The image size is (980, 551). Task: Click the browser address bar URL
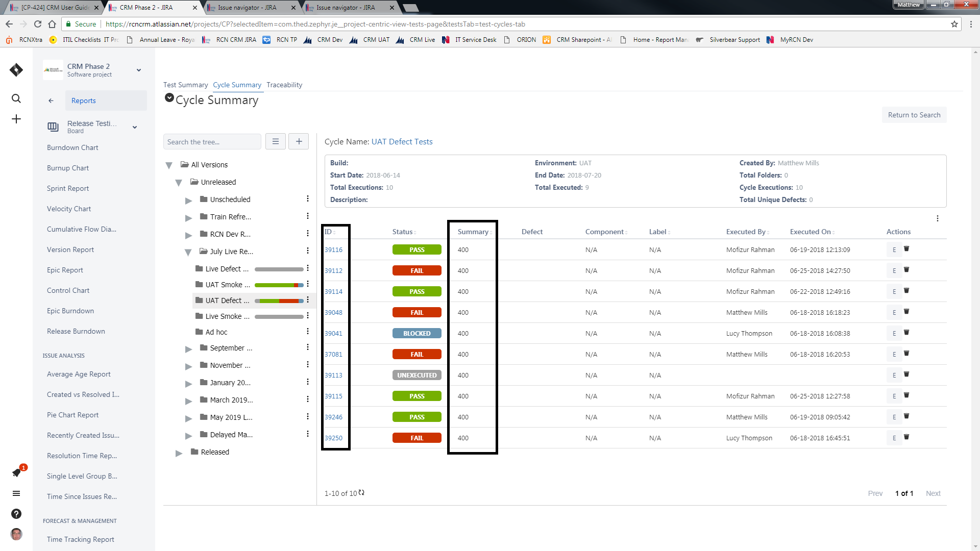(315, 24)
